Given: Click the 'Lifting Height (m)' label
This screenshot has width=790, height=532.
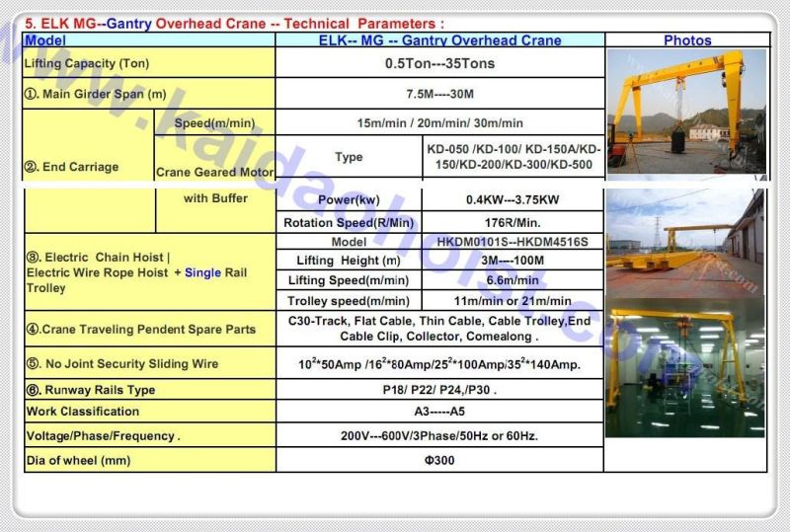Looking at the screenshot, I should tap(349, 261).
